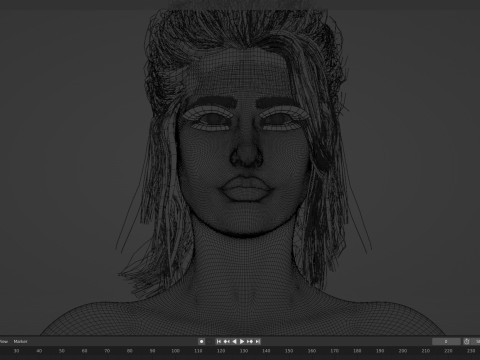Image resolution: width=480 pixels, height=360 pixels.
Task: Play the animation in reverse
Action: point(234,341)
